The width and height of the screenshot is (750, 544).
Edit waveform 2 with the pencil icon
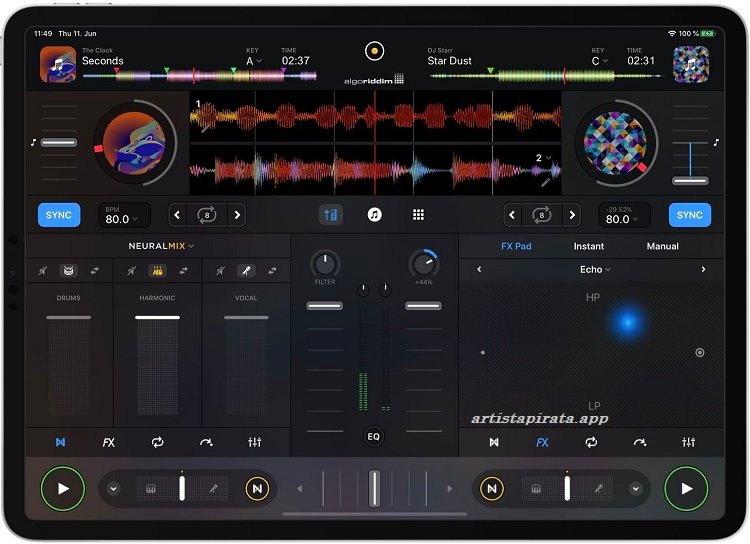pos(545,182)
